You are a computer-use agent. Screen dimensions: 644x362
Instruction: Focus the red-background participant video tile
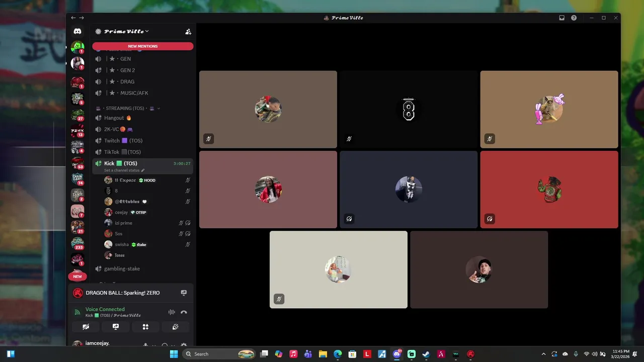549,190
